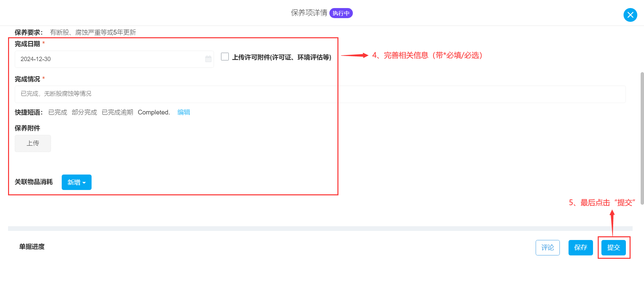The image size is (644, 291).
Task: Close the maintenance item detail dialog
Action: 630,15
